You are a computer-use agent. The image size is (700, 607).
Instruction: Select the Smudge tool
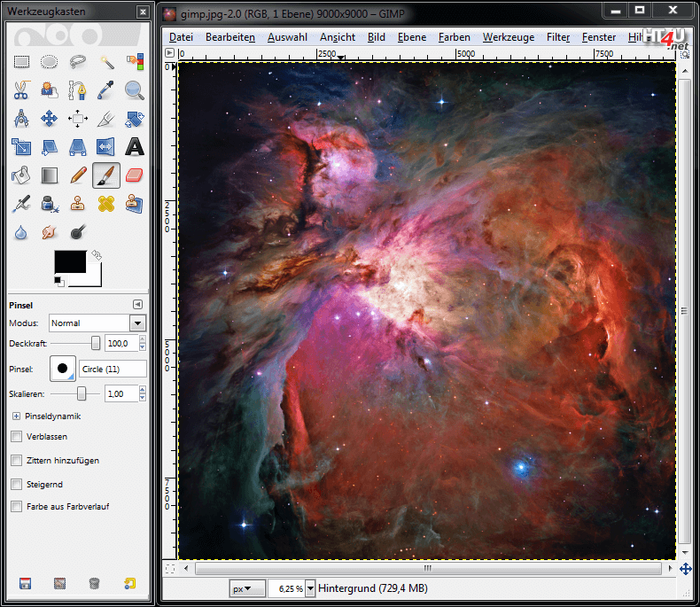pos(49,232)
